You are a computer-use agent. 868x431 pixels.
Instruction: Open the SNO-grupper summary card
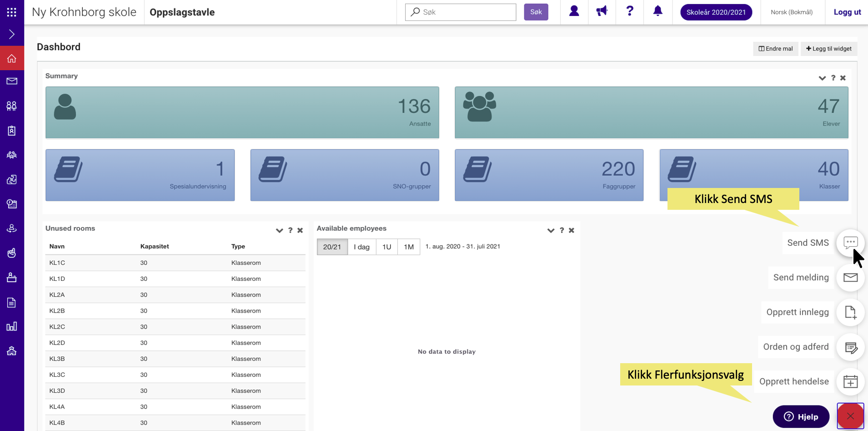click(345, 175)
